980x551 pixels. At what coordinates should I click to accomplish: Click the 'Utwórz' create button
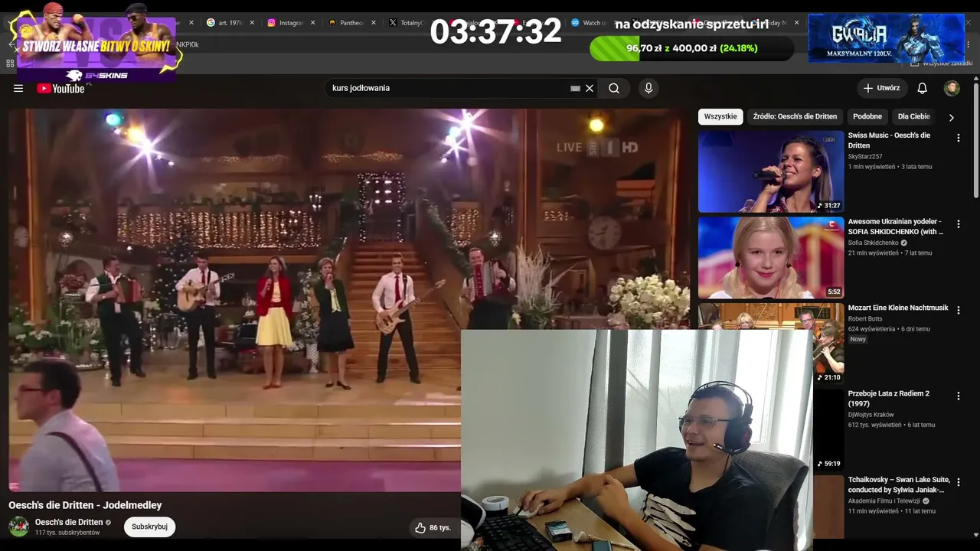click(x=882, y=88)
